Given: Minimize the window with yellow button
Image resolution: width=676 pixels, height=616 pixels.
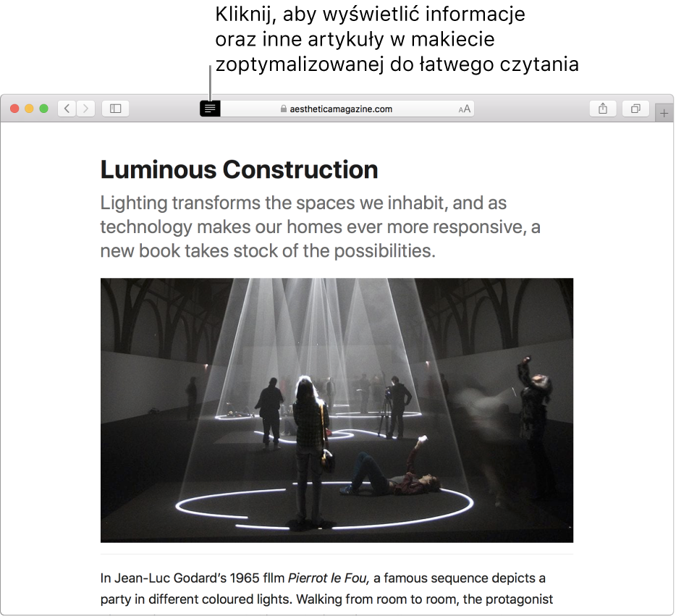Looking at the screenshot, I should (30, 109).
